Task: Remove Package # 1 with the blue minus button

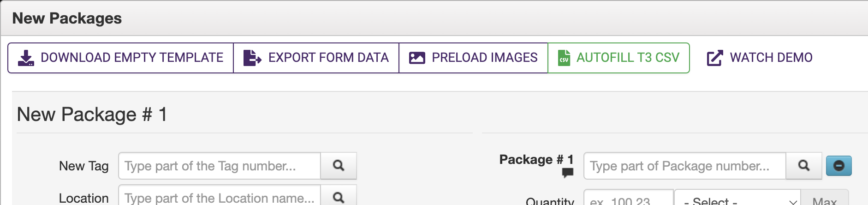Action: tap(838, 166)
